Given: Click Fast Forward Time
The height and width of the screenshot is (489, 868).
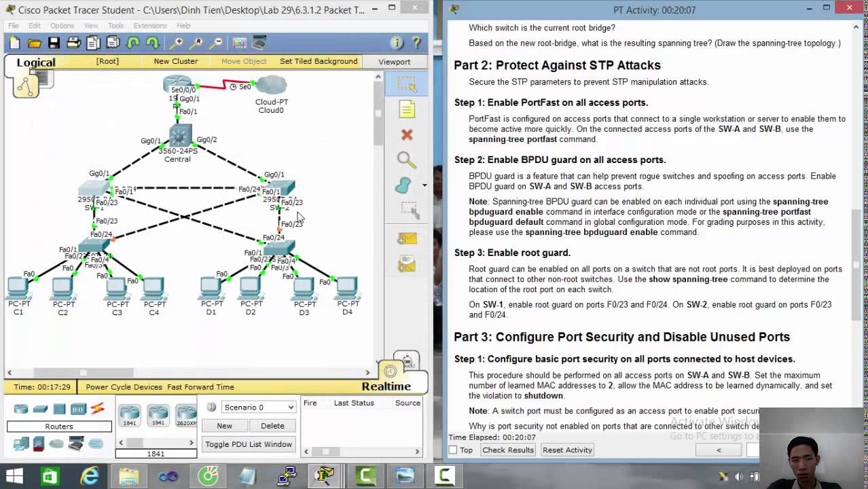Looking at the screenshot, I should [200, 387].
